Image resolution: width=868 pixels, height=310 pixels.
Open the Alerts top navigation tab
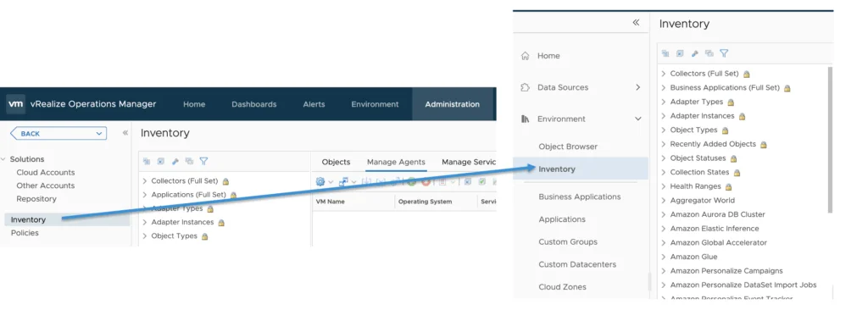click(314, 104)
